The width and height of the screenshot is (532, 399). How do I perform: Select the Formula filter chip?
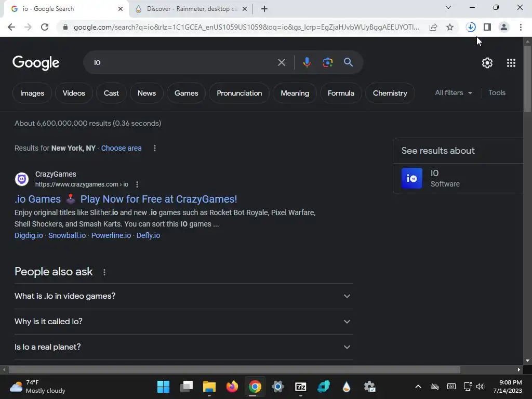[x=341, y=93]
